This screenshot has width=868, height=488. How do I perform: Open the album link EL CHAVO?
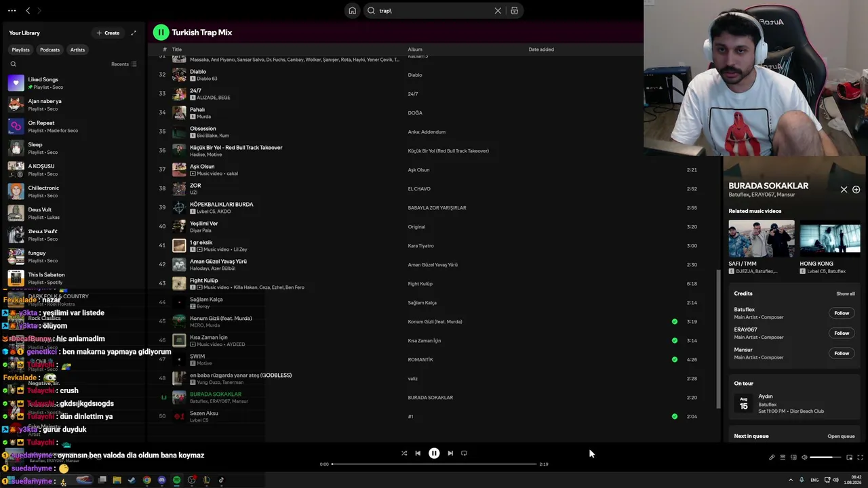[x=419, y=189]
